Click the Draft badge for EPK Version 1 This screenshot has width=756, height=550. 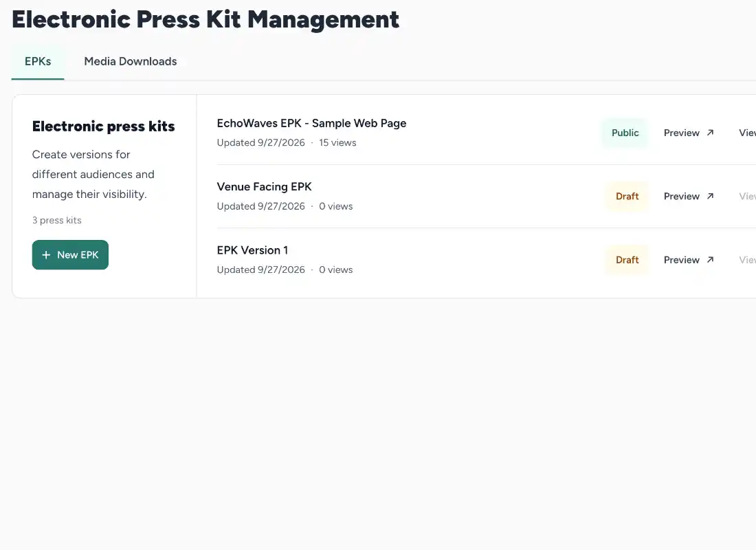(x=627, y=260)
